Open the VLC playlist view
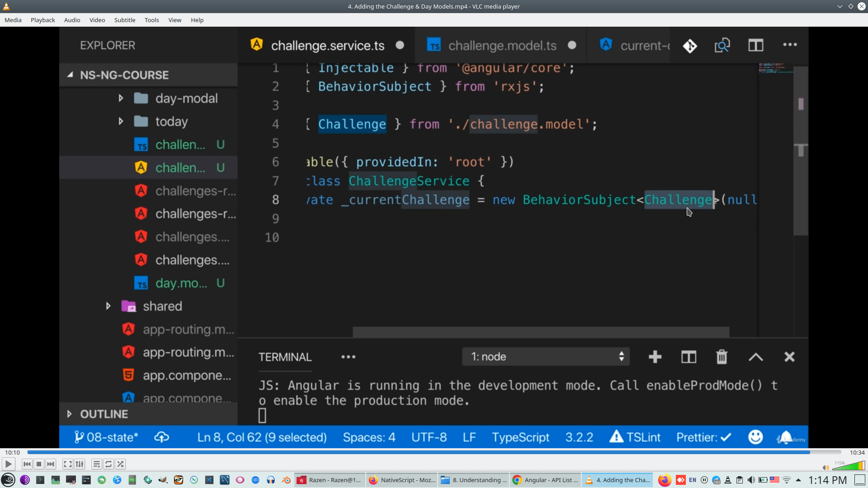The width and height of the screenshot is (868, 488). tap(96, 464)
